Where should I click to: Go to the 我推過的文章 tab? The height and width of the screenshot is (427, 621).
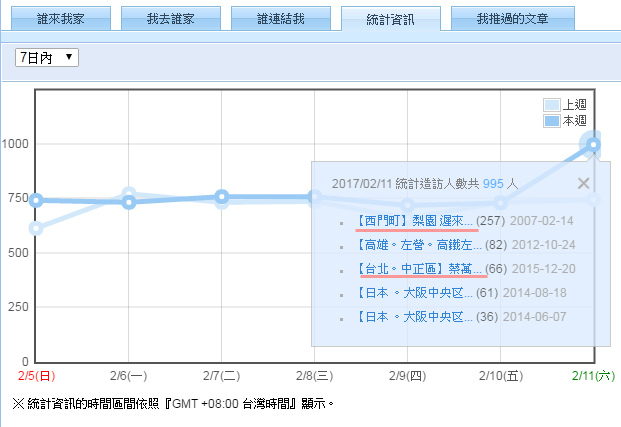513,18
